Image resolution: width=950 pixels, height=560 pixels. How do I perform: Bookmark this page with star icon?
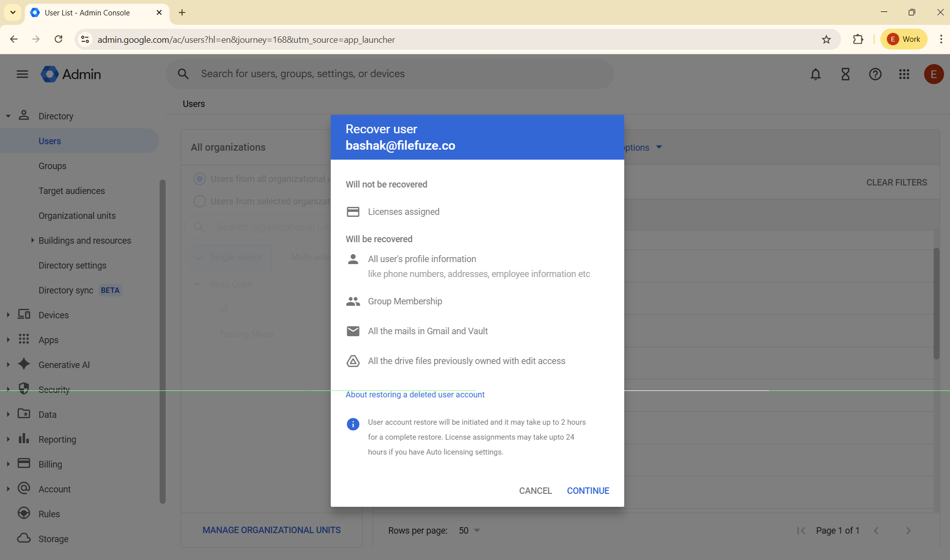[x=826, y=39]
